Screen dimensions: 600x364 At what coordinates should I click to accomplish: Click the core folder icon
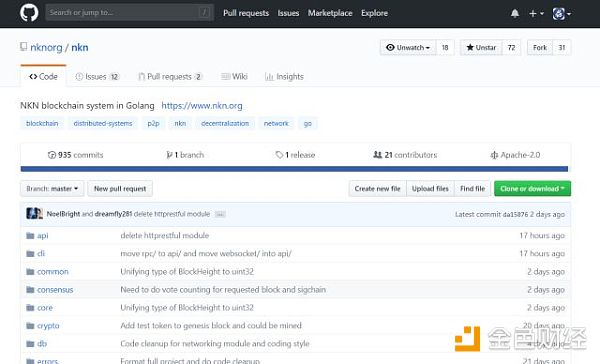30,307
